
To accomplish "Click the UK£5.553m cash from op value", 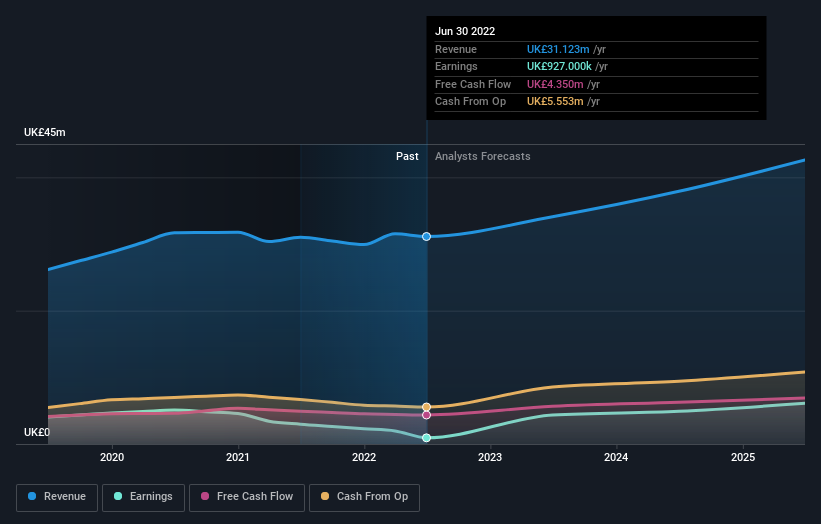I will pos(555,102).
